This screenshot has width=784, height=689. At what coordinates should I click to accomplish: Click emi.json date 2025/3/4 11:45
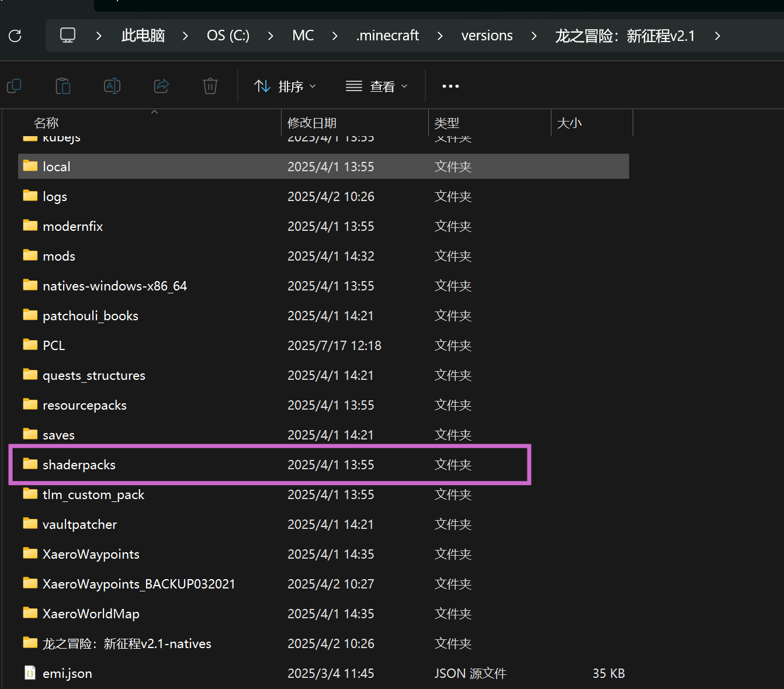(x=331, y=673)
